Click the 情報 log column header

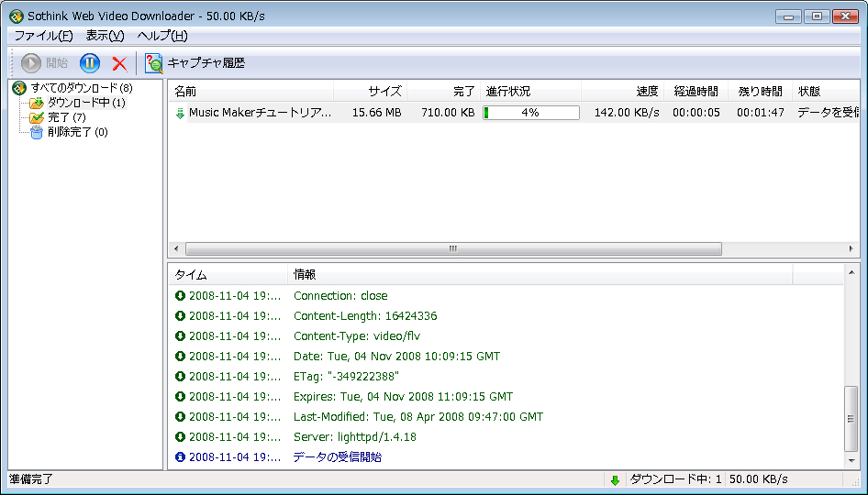(540, 275)
